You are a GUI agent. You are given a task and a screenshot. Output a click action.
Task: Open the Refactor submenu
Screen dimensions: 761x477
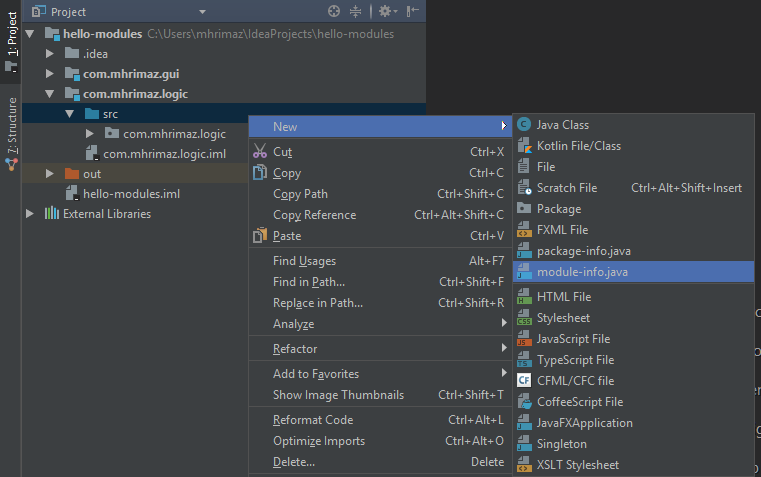click(295, 349)
